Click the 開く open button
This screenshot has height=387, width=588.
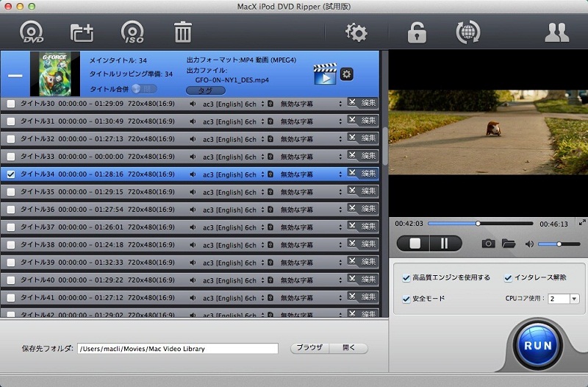click(x=348, y=348)
